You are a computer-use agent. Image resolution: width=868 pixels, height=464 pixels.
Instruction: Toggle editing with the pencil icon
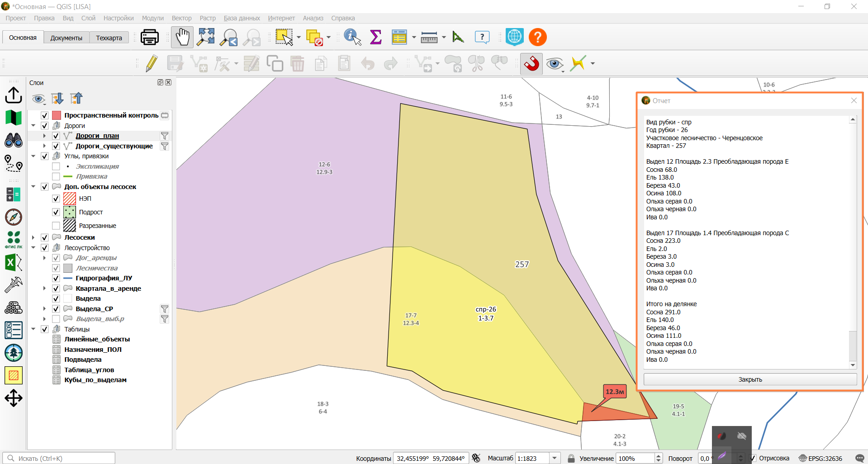(x=152, y=63)
